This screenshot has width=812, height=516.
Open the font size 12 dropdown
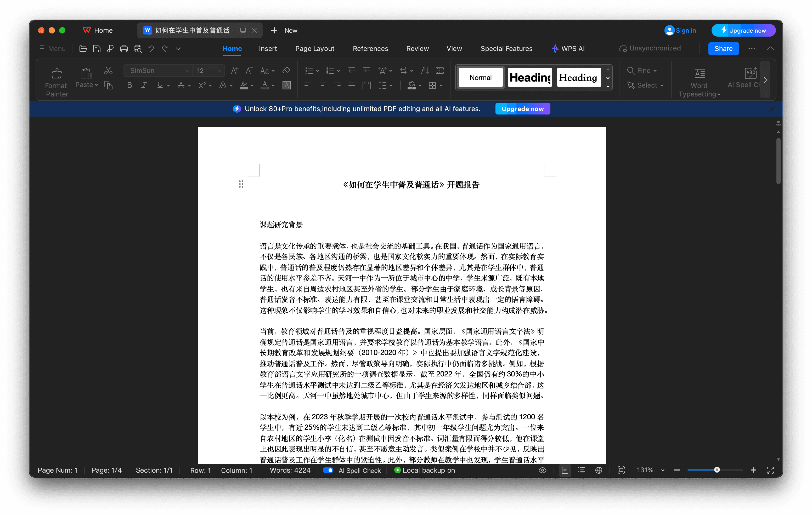tap(219, 70)
